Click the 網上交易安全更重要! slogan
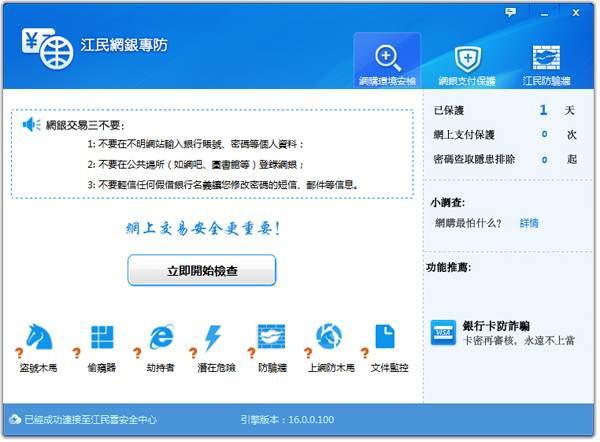Viewport: 600px width, 442px height. (x=203, y=229)
